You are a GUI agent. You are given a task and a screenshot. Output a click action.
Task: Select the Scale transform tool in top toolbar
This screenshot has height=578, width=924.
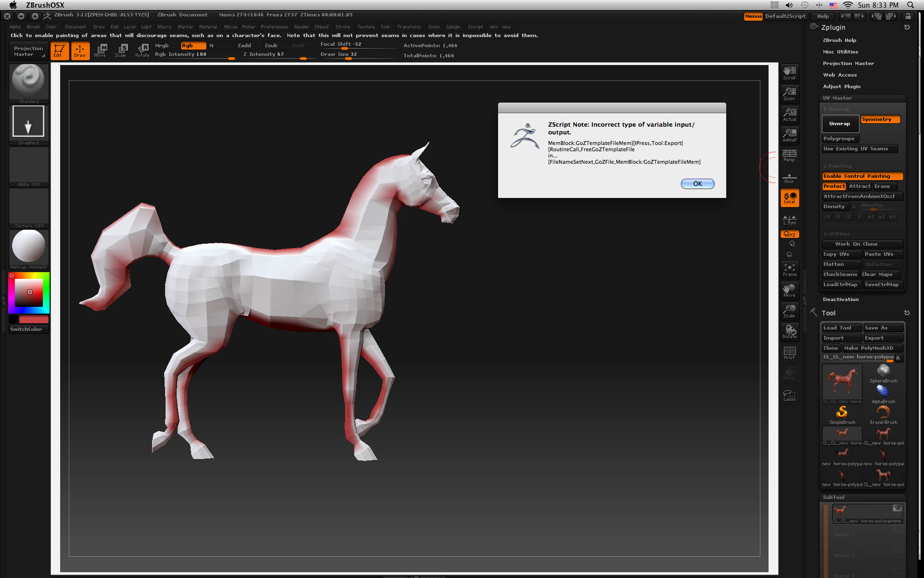click(x=121, y=51)
